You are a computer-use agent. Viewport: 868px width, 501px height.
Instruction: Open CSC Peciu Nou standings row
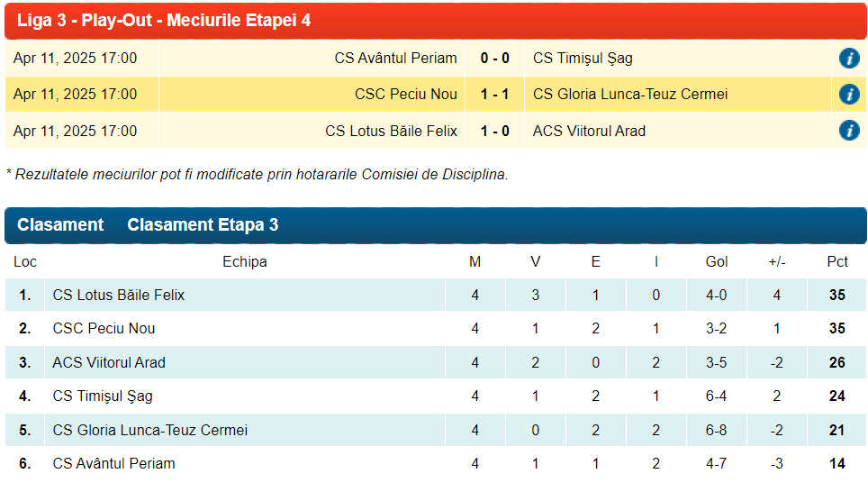[104, 329]
